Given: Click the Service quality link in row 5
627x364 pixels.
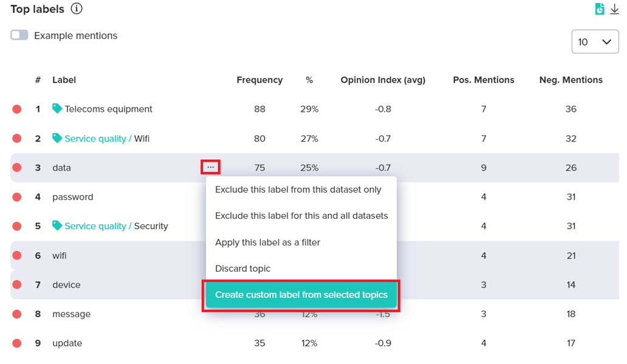Looking at the screenshot, I should [95, 226].
